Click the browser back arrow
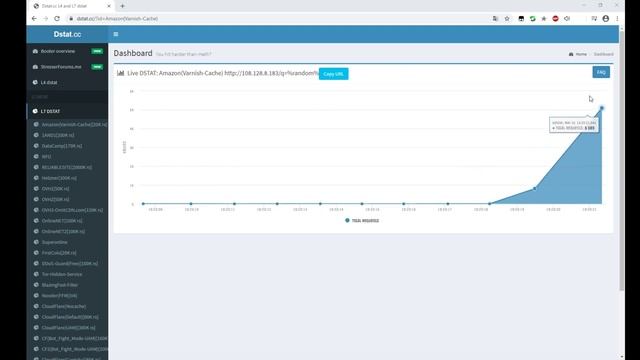The image size is (640, 360). 34,19
